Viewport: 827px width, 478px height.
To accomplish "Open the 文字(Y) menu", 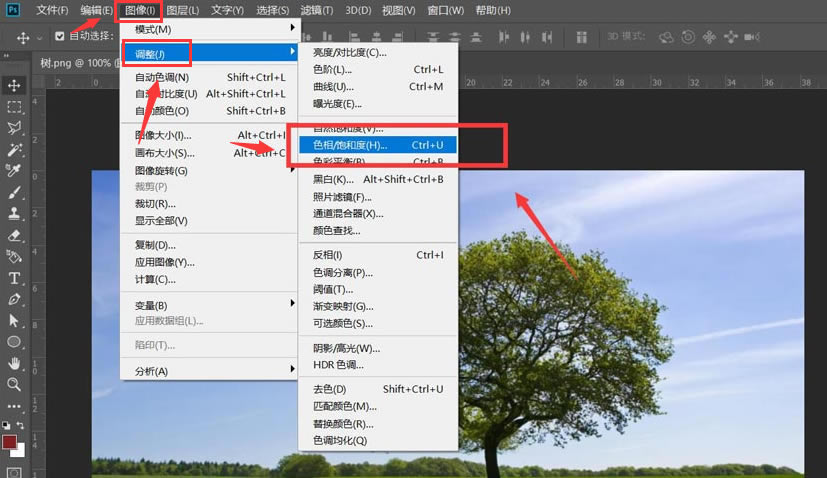I will point(227,10).
